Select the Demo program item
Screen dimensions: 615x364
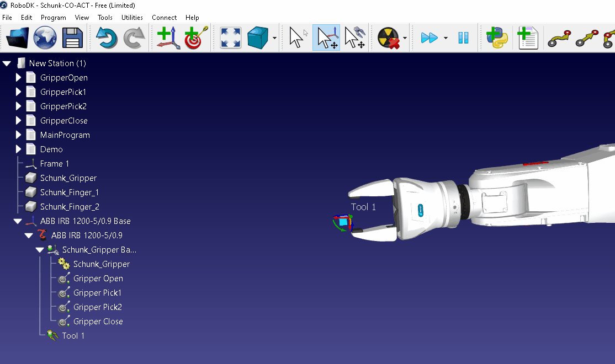point(51,149)
